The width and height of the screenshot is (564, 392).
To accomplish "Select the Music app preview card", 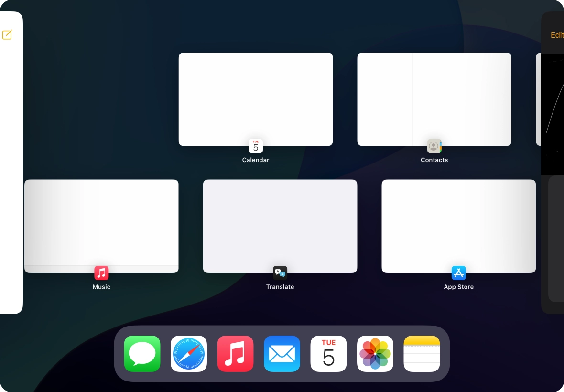I will click(101, 226).
